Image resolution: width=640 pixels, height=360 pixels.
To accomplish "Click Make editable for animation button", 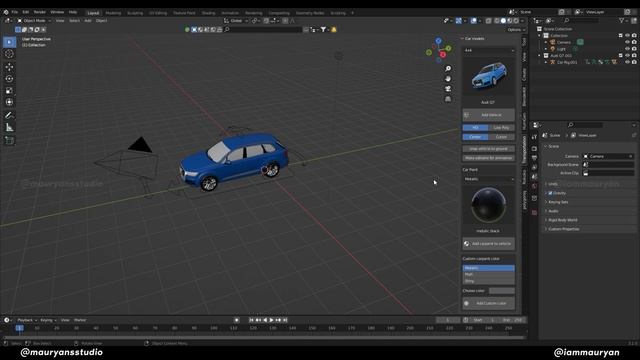I will pos(489,158).
